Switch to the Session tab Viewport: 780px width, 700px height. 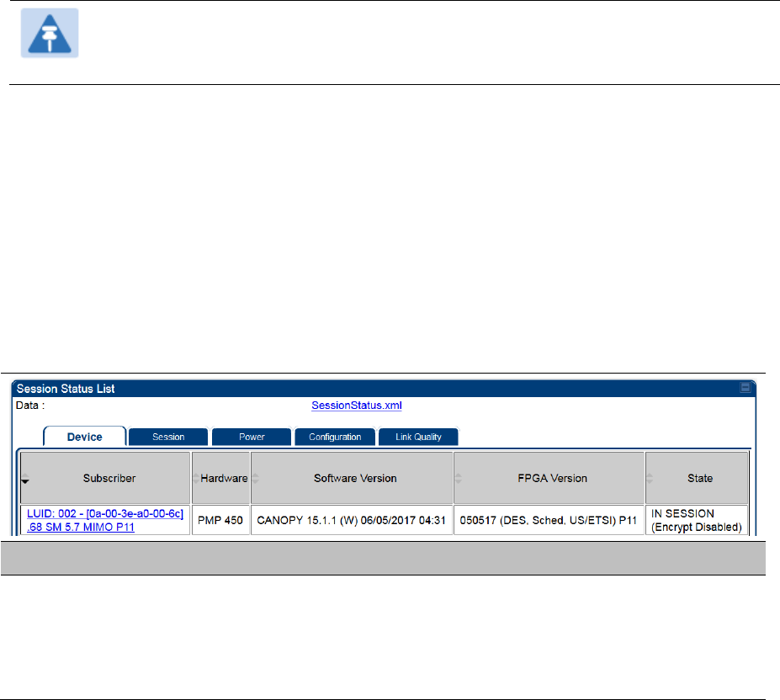[168, 437]
